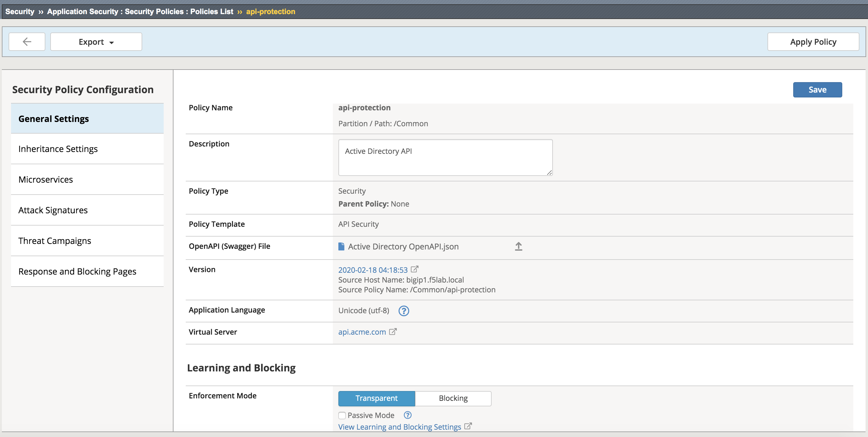Screen dimensions: 868x437
Task: Click Security in the breadcrumb
Action: point(20,11)
